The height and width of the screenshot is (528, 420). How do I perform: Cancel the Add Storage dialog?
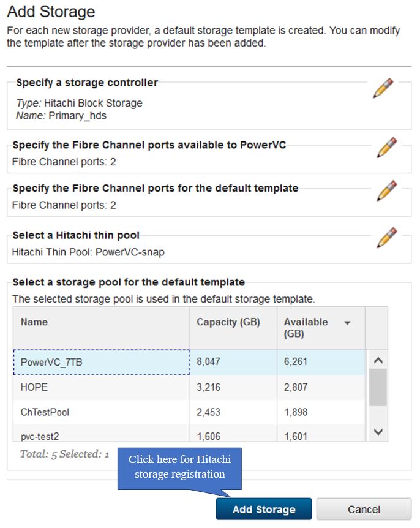(x=364, y=509)
